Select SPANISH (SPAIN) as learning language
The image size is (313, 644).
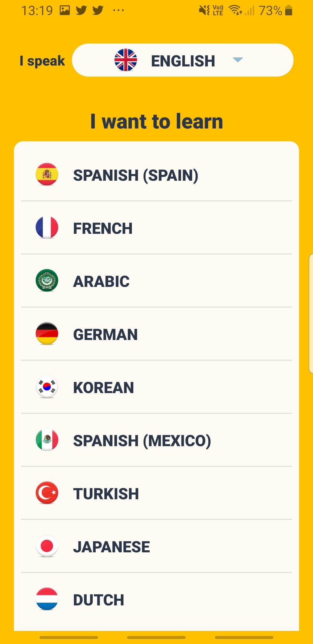(136, 175)
